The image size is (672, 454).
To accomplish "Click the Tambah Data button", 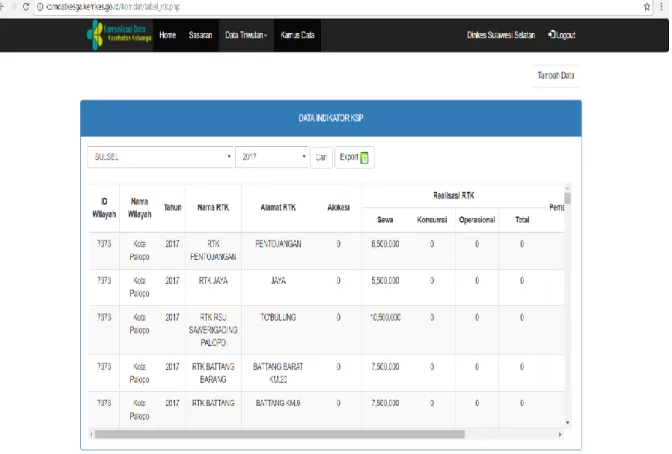I will coord(556,75).
